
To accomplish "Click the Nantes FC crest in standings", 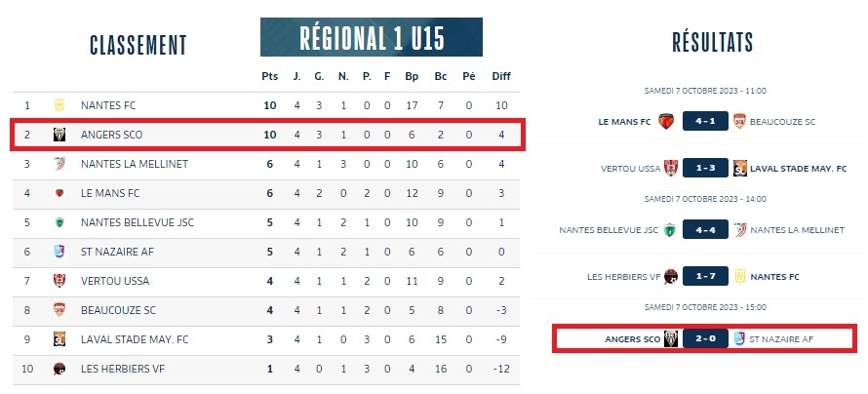I will [59, 105].
